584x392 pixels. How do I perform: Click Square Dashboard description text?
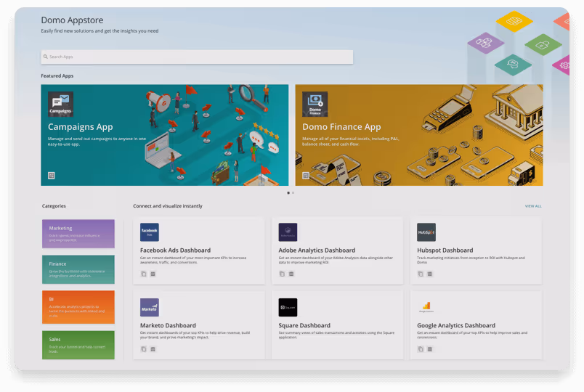click(336, 335)
